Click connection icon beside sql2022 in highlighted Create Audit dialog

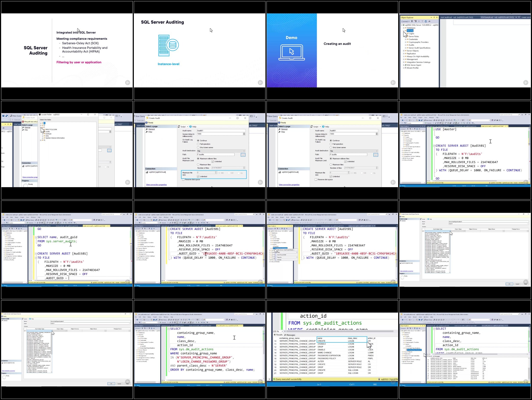(x=147, y=172)
